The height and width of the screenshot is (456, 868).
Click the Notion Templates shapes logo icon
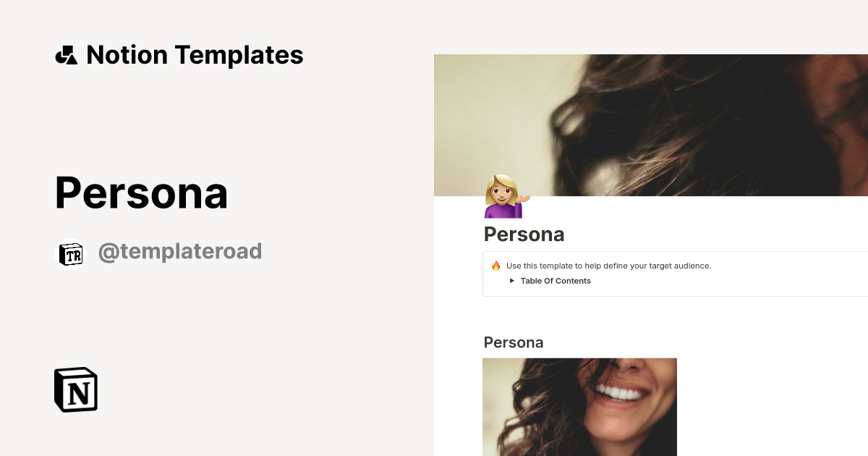(x=67, y=54)
